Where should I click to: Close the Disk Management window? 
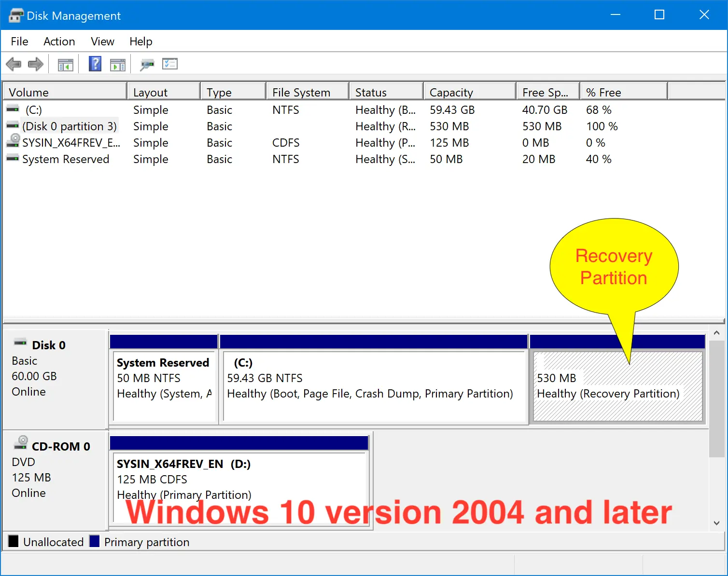pyautogui.click(x=704, y=15)
